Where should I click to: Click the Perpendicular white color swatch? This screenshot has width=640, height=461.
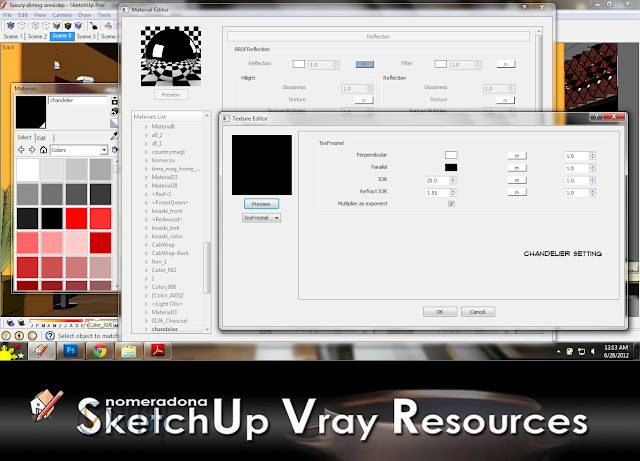(x=451, y=155)
